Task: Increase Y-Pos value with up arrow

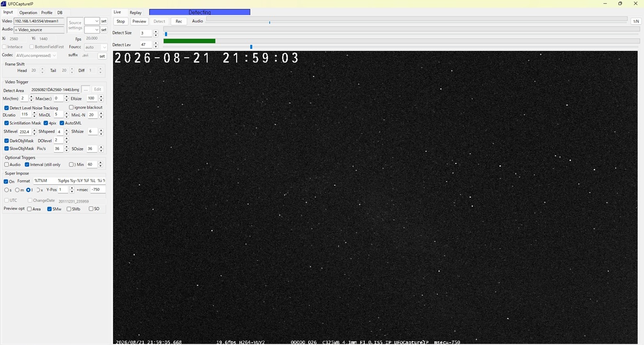Action: pyautogui.click(x=71, y=188)
